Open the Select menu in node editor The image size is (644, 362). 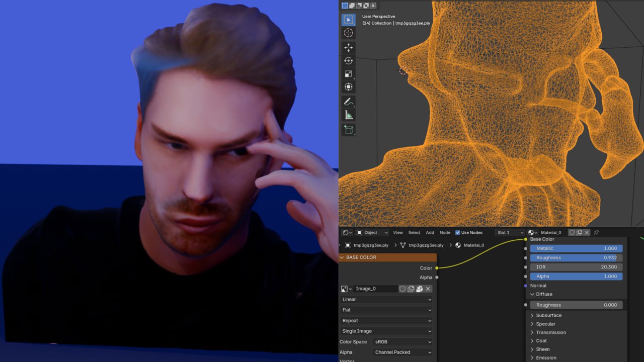pos(414,233)
